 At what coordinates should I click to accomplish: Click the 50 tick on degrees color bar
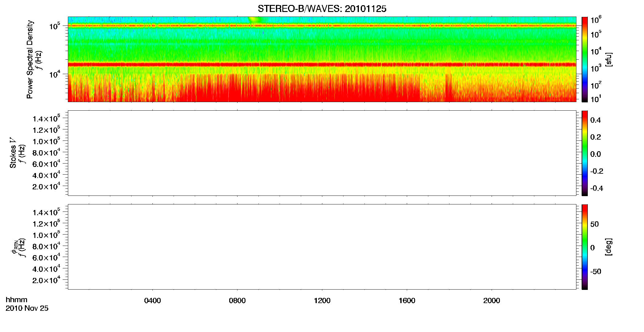click(595, 224)
